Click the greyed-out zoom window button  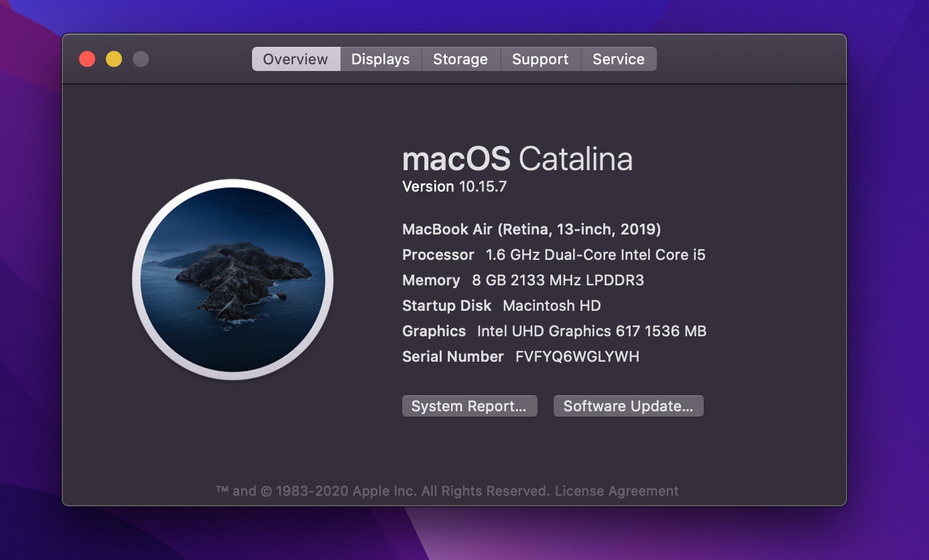tap(141, 59)
